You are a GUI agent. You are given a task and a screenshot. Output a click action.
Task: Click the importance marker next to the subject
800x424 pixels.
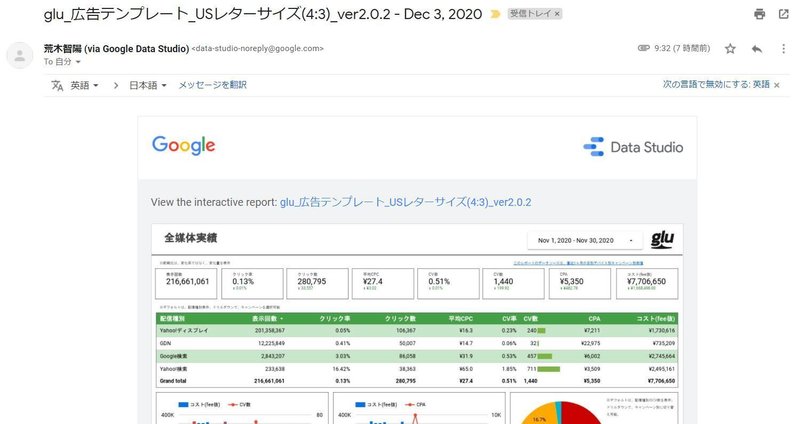[x=495, y=14]
